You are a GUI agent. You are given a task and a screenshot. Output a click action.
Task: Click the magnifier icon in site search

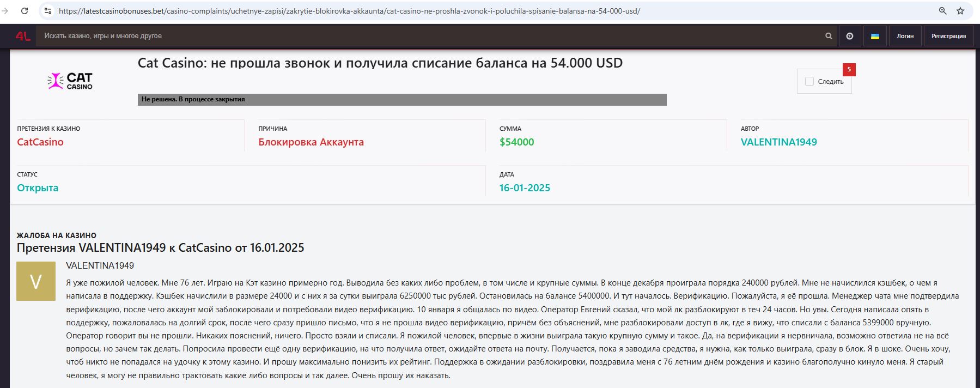pyautogui.click(x=829, y=36)
